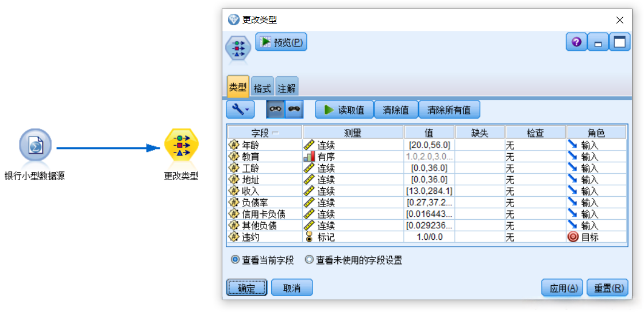Screen dimensions: 644x315
Task: Click the 测量 column header
Action: (x=353, y=133)
